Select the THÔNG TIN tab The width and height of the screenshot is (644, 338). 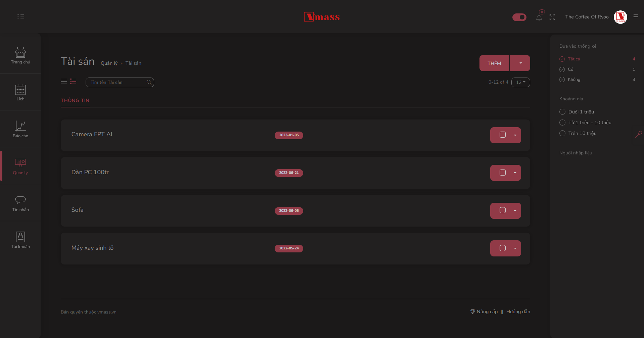[75, 100]
